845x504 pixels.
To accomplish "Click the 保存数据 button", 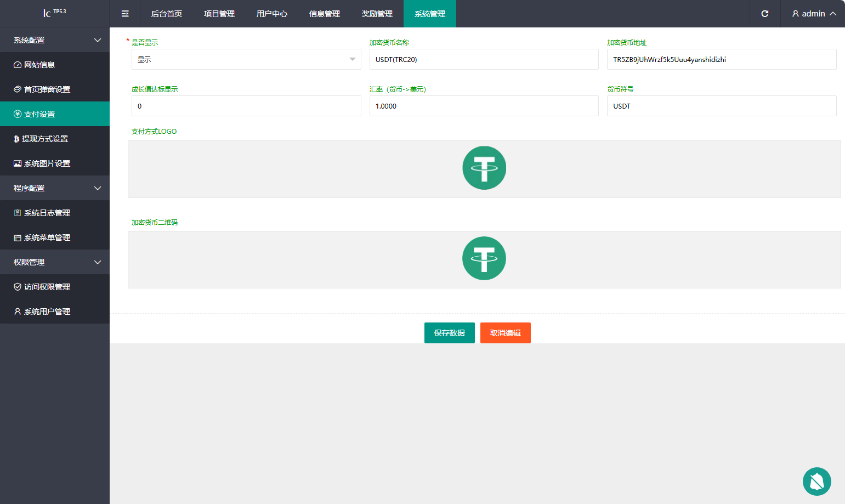I will click(450, 333).
